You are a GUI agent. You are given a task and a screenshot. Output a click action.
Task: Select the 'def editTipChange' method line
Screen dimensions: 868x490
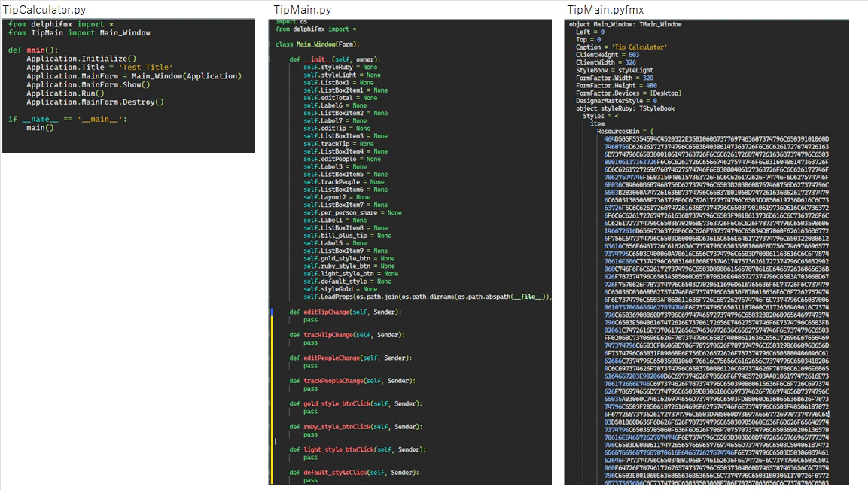click(x=346, y=312)
